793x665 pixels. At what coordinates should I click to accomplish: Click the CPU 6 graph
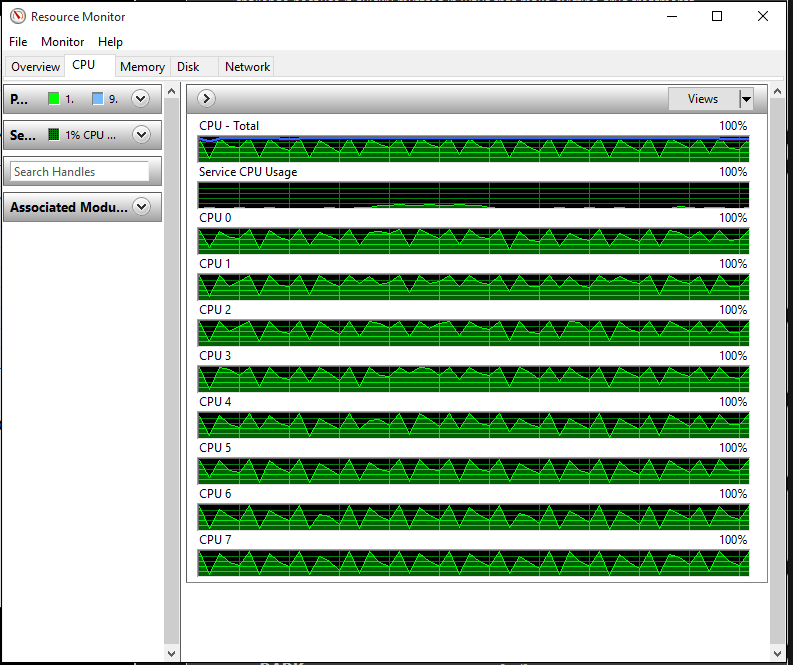tap(473, 517)
